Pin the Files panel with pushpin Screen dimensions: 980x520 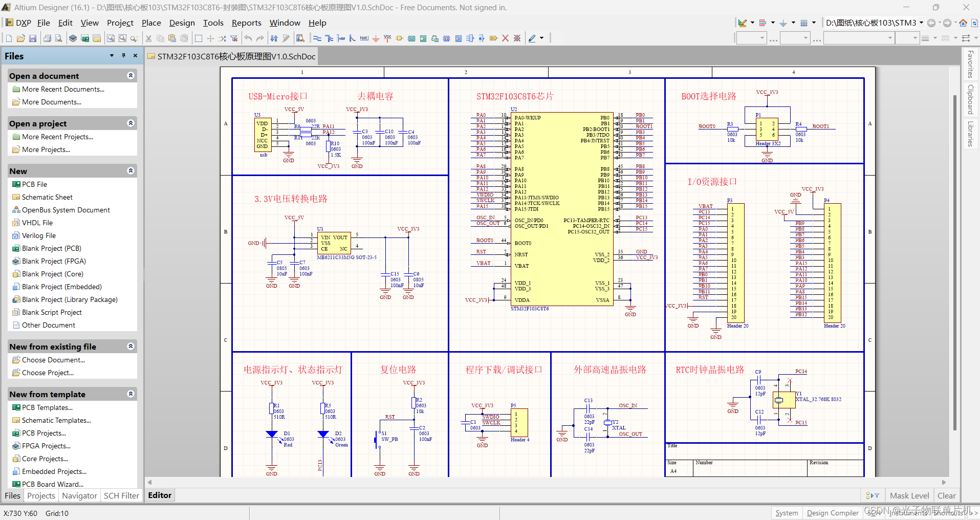pos(123,56)
